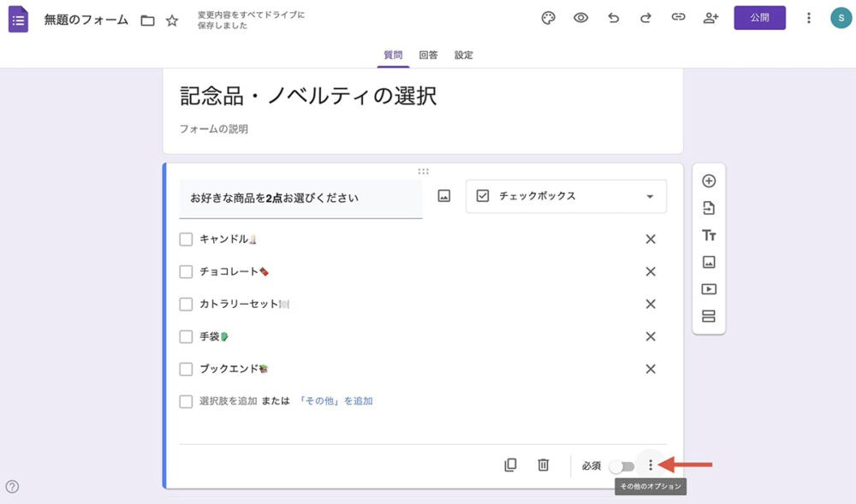Import questions using the sidebar icon
Screen dimensions: 856x504
[x=708, y=207]
